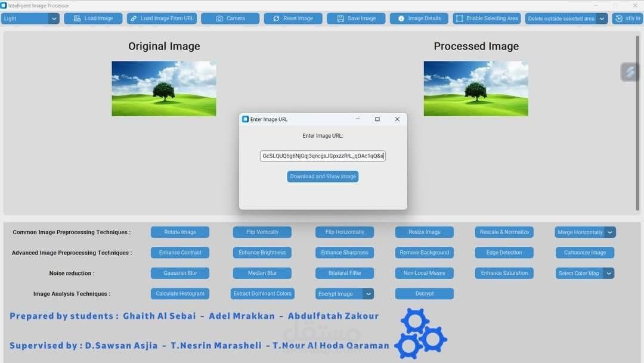Click the selecting area crop icon

tap(460, 18)
